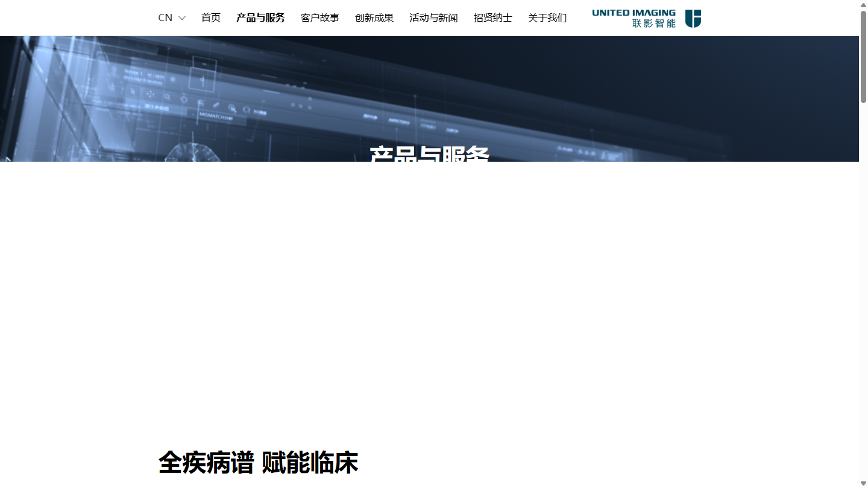Viewport: 868px width, 488px height.
Task: Visit the 活动与新闻 page
Action: coord(433,18)
